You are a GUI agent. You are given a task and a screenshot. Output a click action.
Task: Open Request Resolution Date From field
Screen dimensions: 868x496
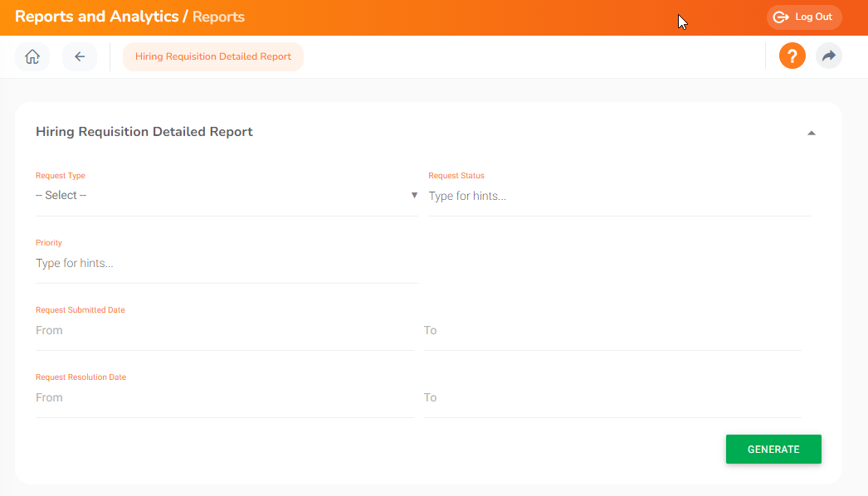click(224, 398)
